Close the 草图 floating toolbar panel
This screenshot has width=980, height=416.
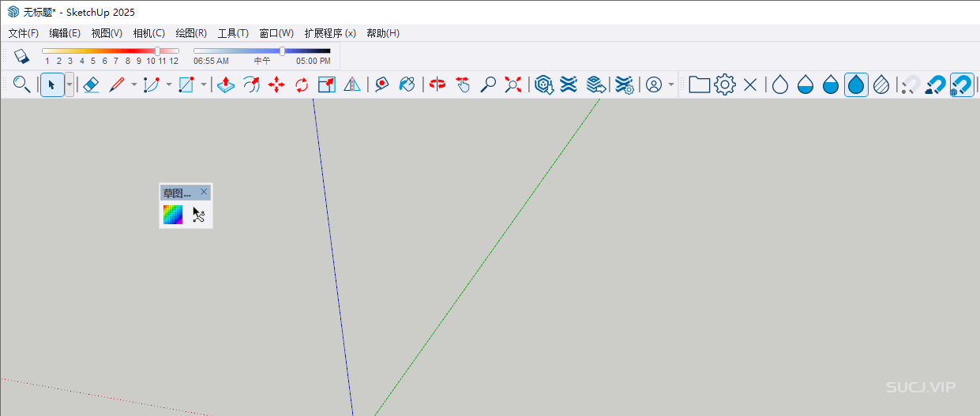[204, 192]
